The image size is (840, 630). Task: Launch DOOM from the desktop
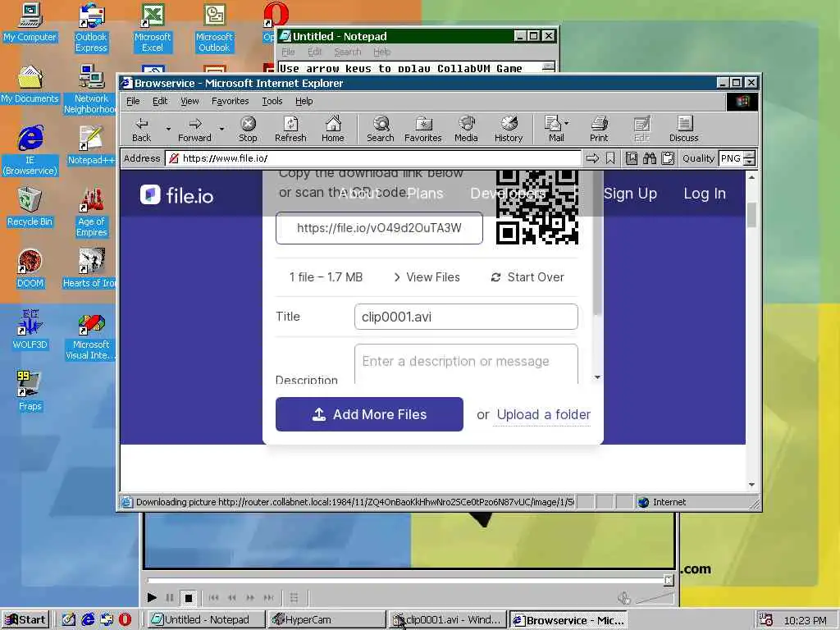(x=30, y=268)
